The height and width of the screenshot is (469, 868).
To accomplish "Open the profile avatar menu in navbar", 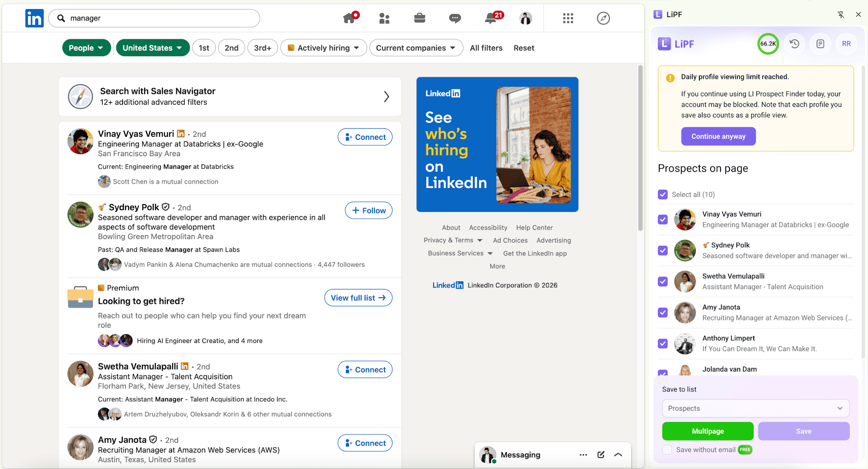I will pos(525,18).
